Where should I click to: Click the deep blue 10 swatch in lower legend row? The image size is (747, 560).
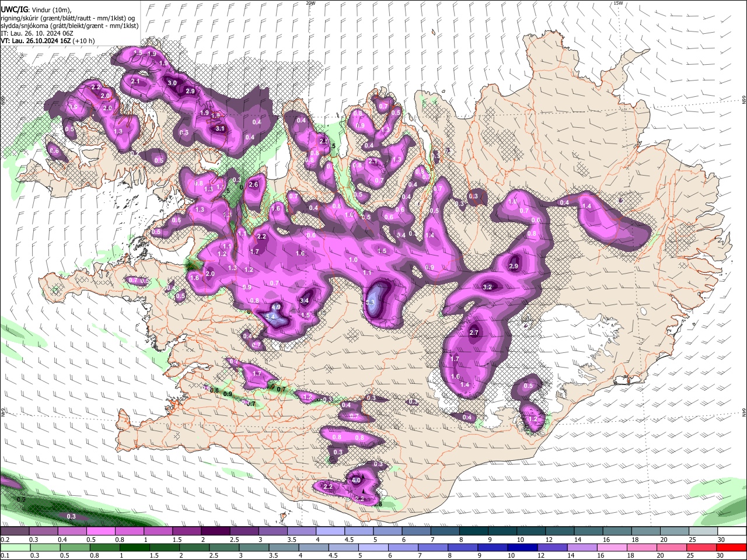point(522,547)
